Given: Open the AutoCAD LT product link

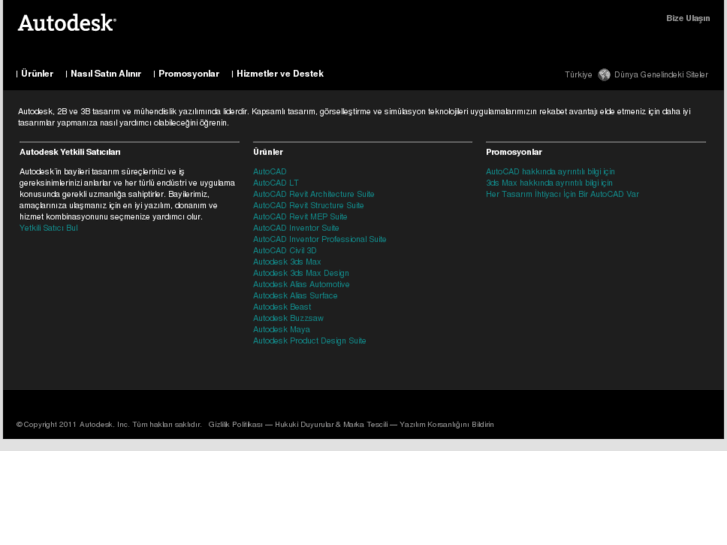Looking at the screenshot, I should [276, 183].
